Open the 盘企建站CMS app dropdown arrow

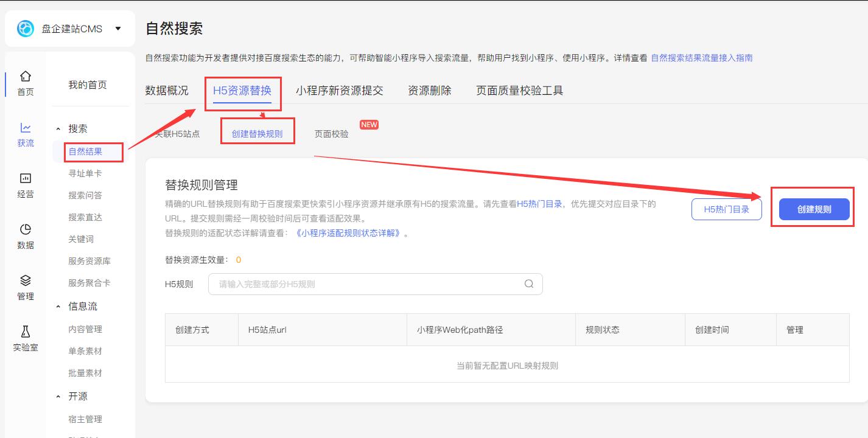click(x=117, y=29)
